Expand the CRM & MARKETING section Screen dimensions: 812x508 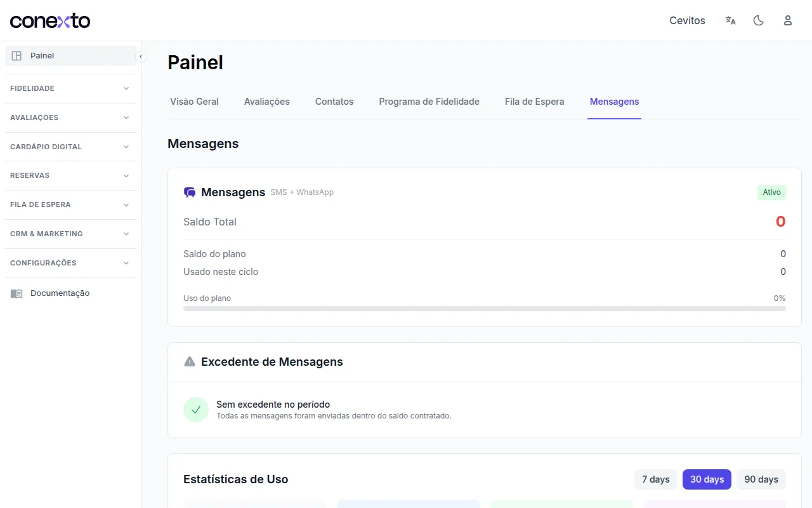coord(70,234)
